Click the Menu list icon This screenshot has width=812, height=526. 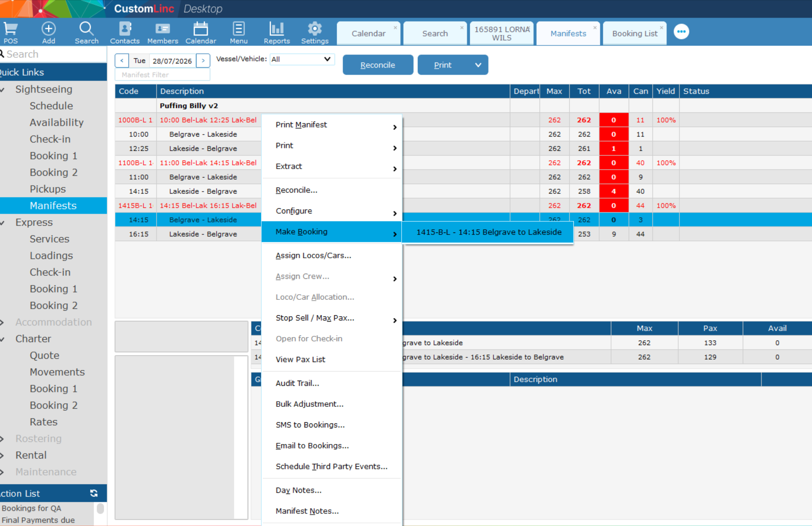point(238,32)
